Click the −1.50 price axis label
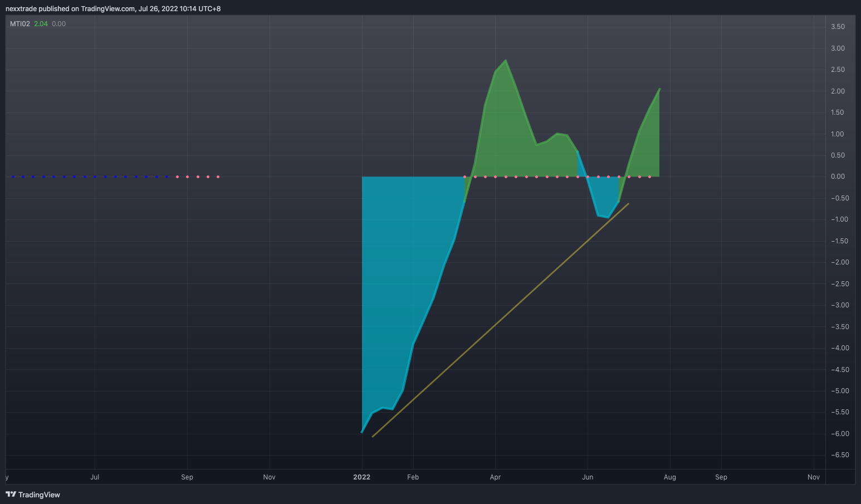861x504 pixels. [x=840, y=241]
